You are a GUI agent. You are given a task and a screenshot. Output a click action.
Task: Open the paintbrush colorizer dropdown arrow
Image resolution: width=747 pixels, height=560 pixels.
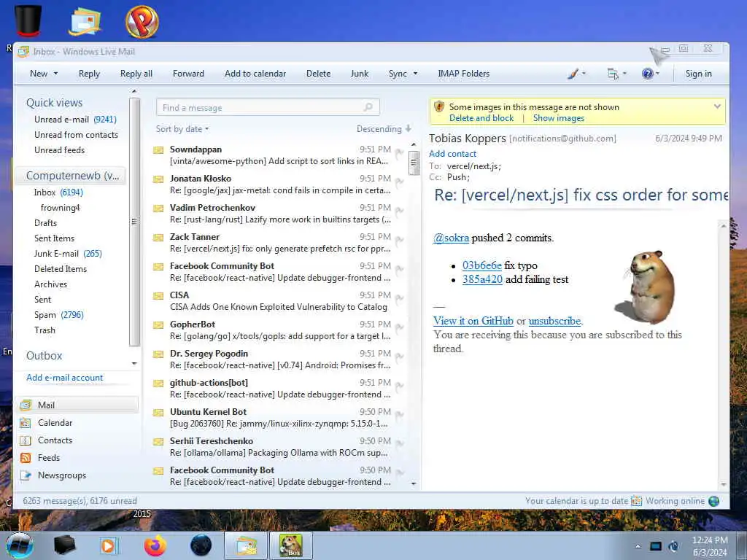pos(584,74)
